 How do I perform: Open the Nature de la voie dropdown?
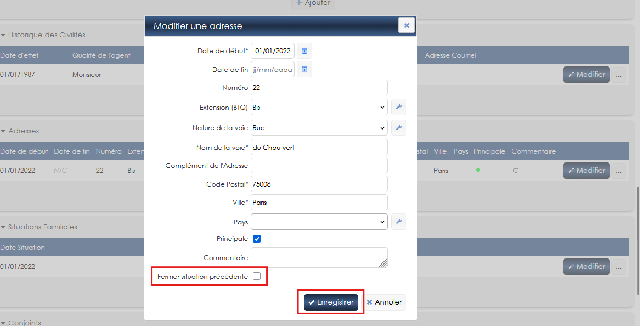[x=319, y=128]
